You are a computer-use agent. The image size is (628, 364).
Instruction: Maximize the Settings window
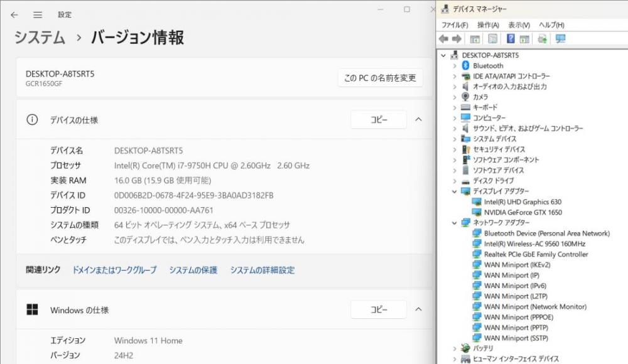[x=407, y=9]
